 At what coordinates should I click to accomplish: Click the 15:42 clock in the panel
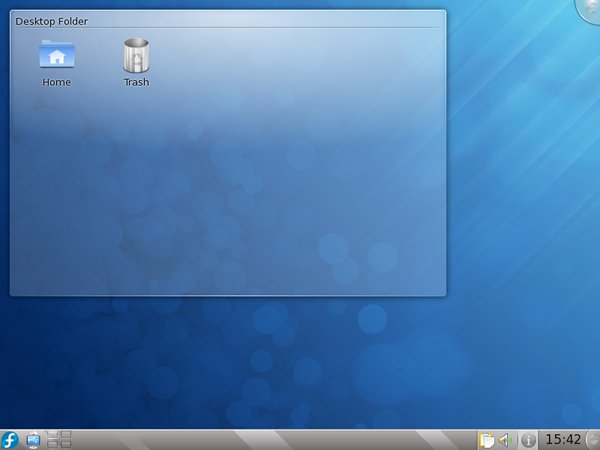pos(563,440)
